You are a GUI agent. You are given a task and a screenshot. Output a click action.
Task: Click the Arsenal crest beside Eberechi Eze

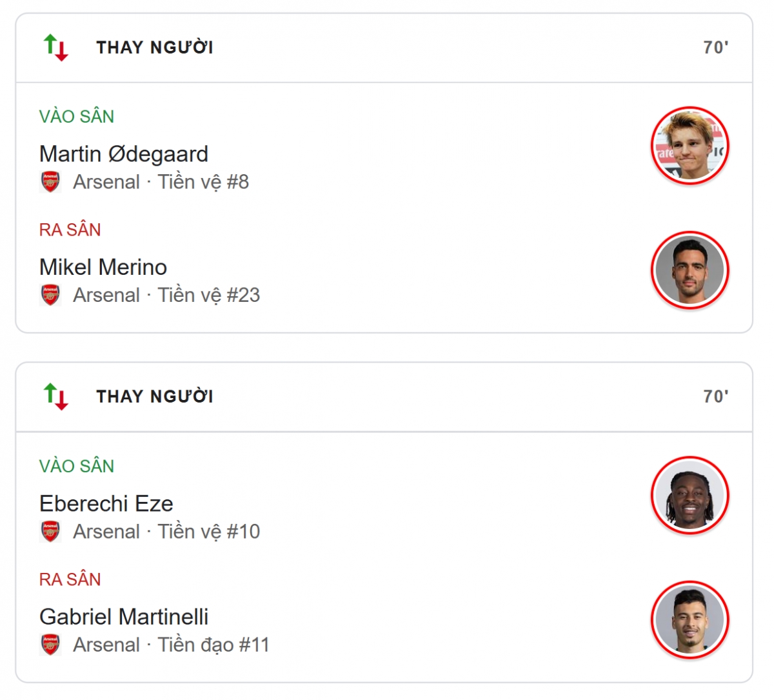pos(50,532)
